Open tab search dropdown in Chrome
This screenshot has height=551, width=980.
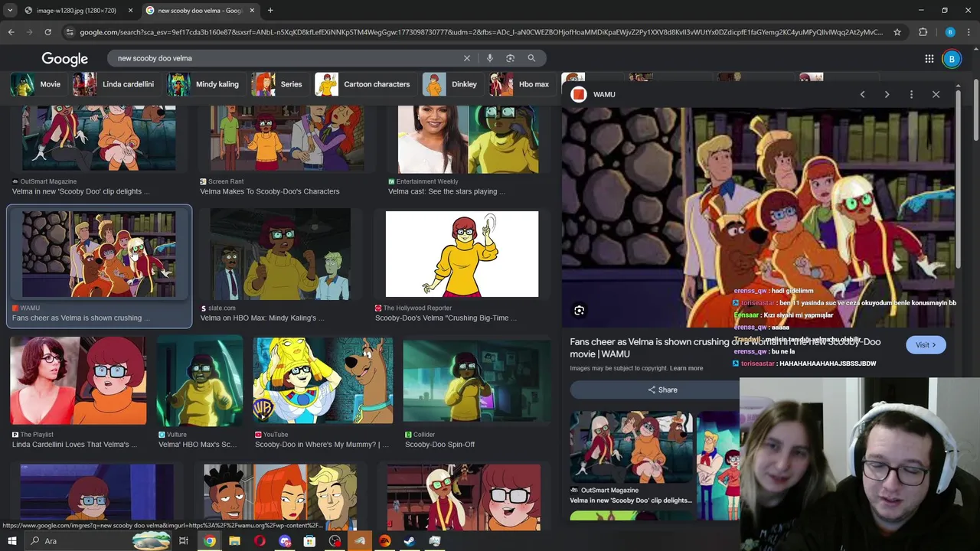[10, 11]
